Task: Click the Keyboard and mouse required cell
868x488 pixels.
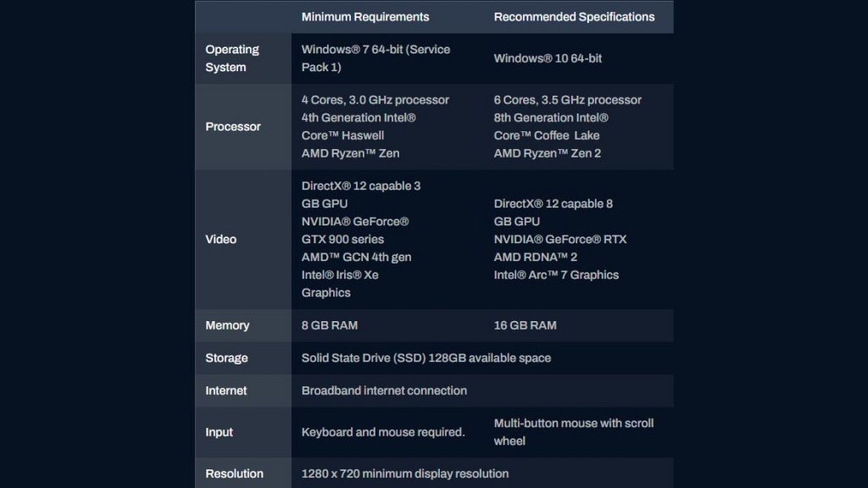Action: [383, 433]
